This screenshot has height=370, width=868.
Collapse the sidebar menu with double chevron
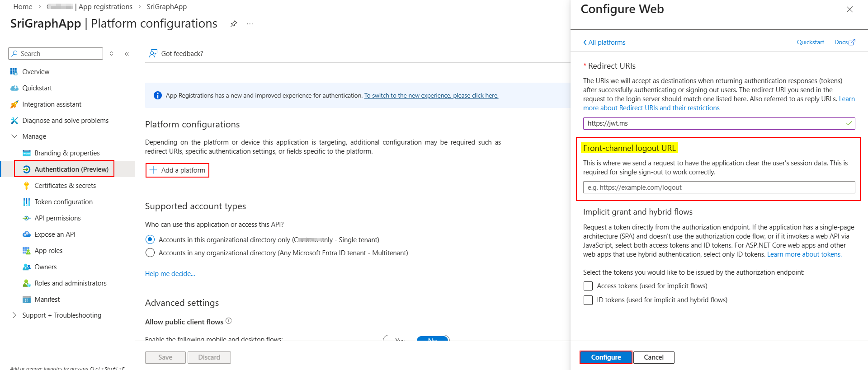click(127, 54)
